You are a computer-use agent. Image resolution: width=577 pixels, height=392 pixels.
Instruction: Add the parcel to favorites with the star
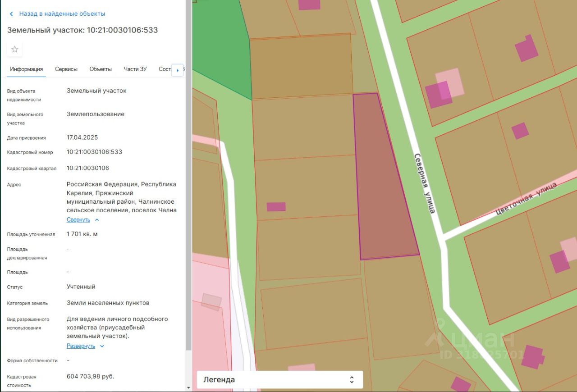[14, 49]
